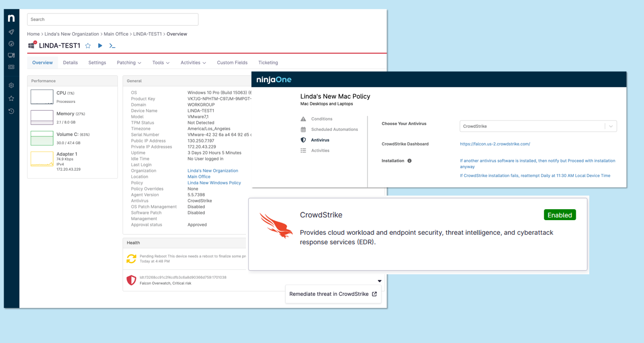Image resolution: width=644 pixels, height=343 pixels.
Task: Open the recent history icon in sidebar
Action: 11,111
